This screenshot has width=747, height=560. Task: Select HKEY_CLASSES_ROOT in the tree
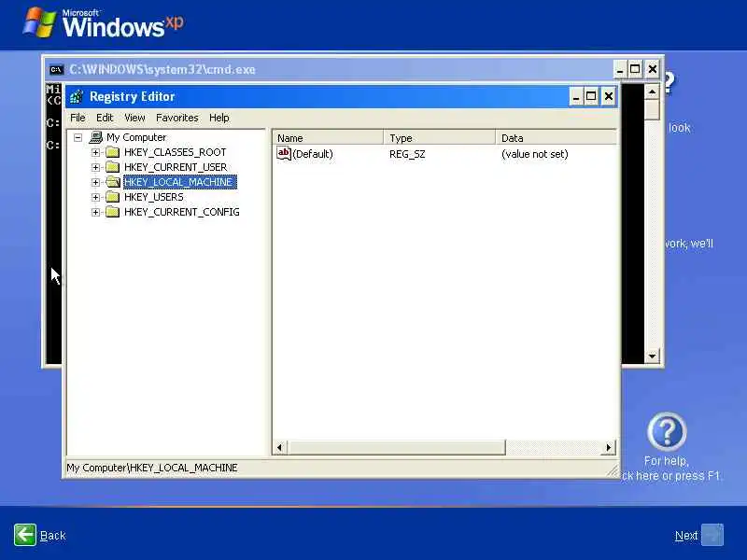point(175,152)
